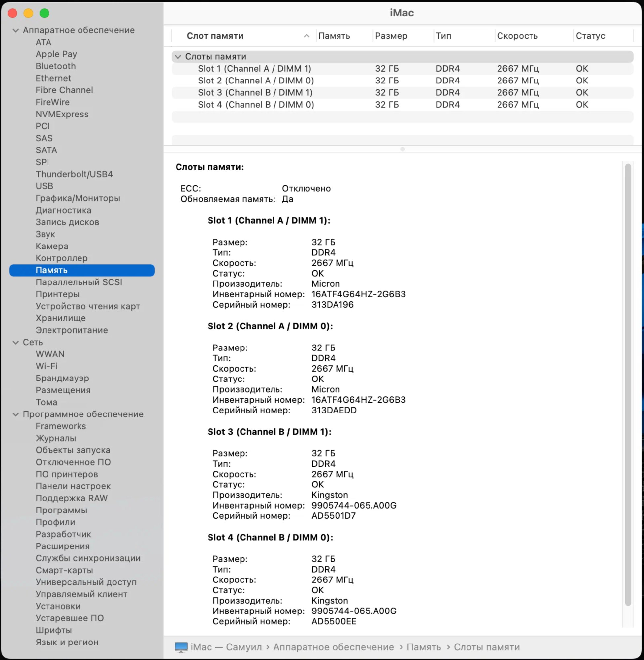Sort by the Размер column header
This screenshot has width=644, height=660.
(391, 36)
